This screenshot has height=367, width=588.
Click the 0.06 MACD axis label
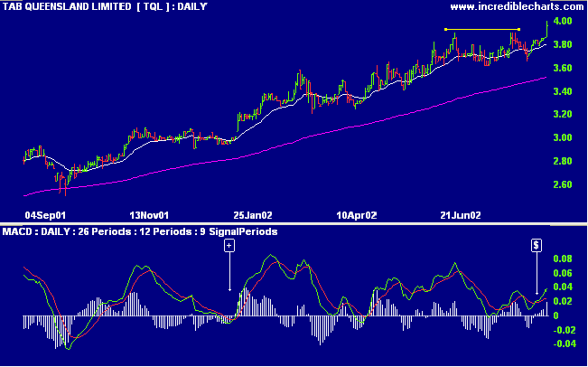click(563, 273)
